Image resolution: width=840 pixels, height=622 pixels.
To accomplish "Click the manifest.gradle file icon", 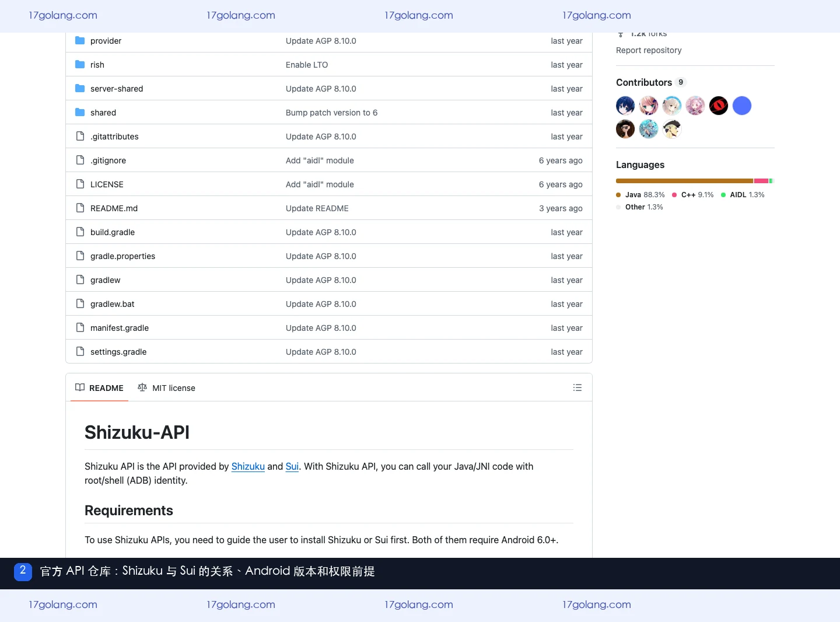I will click(80, 328).
